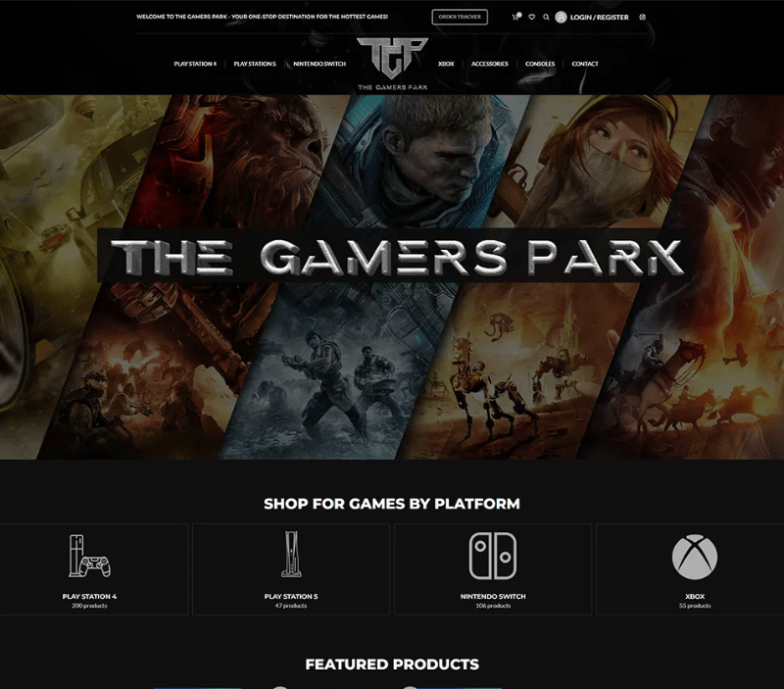Select the Nintendo Switch console icon
The image size is (784, 689).
tap(493, 556)
